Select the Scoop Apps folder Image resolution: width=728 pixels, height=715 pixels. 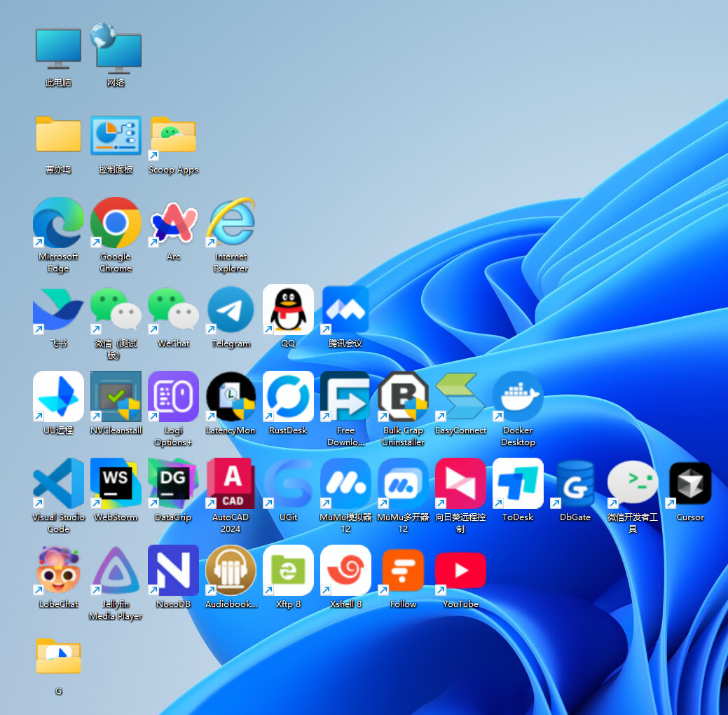point(173,136)
